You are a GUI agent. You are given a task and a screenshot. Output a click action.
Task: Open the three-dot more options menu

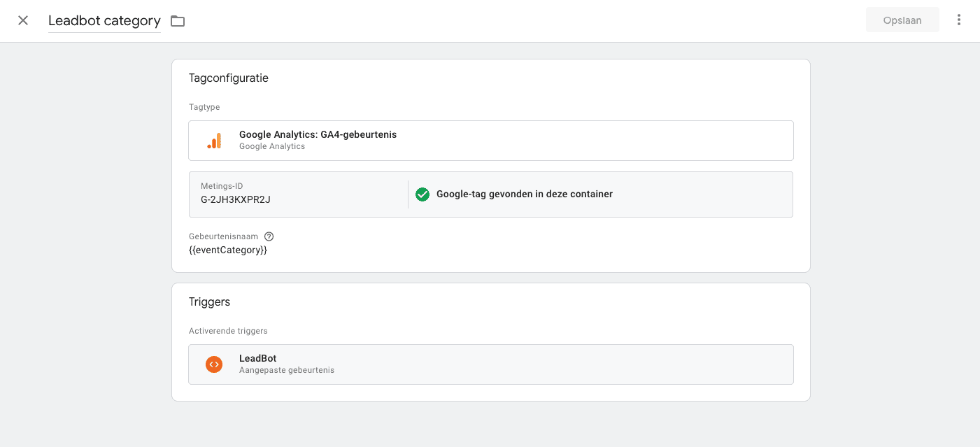pos(959,20)
